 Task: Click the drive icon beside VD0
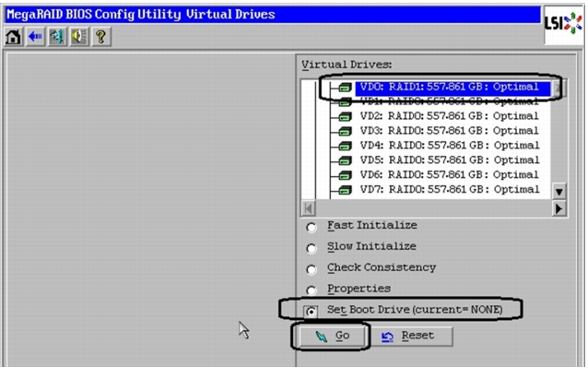345,88
